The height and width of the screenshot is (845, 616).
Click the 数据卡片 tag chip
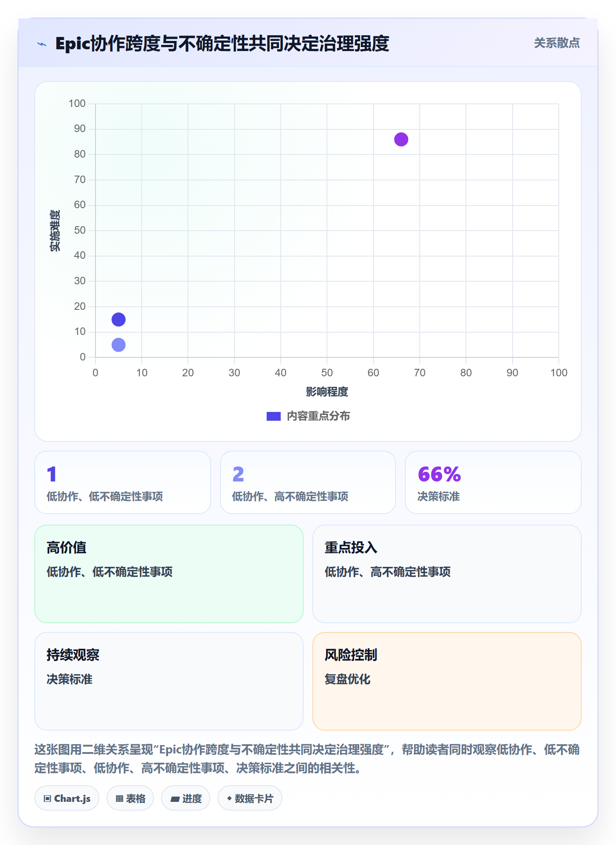250,798
